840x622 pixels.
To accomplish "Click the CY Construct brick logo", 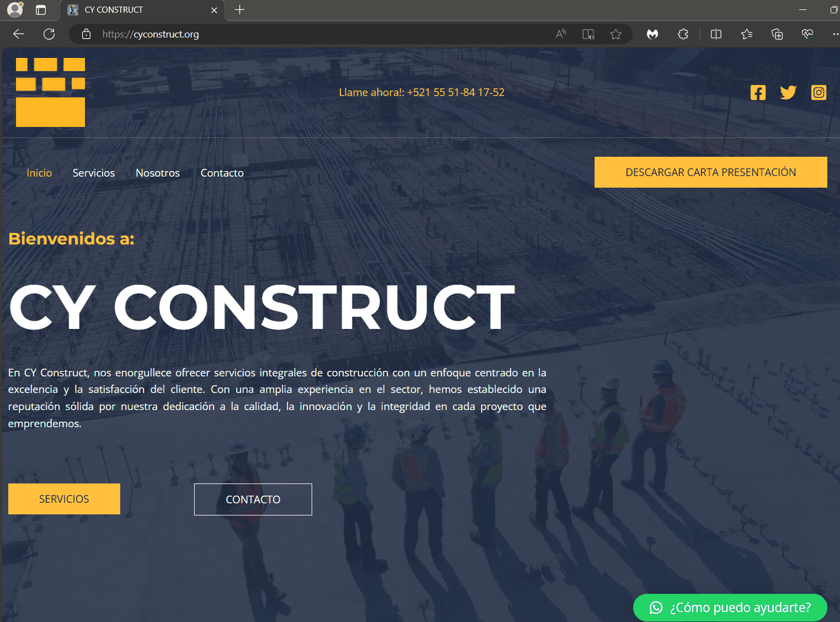I will pyautogui.click(x=50, y=92).
